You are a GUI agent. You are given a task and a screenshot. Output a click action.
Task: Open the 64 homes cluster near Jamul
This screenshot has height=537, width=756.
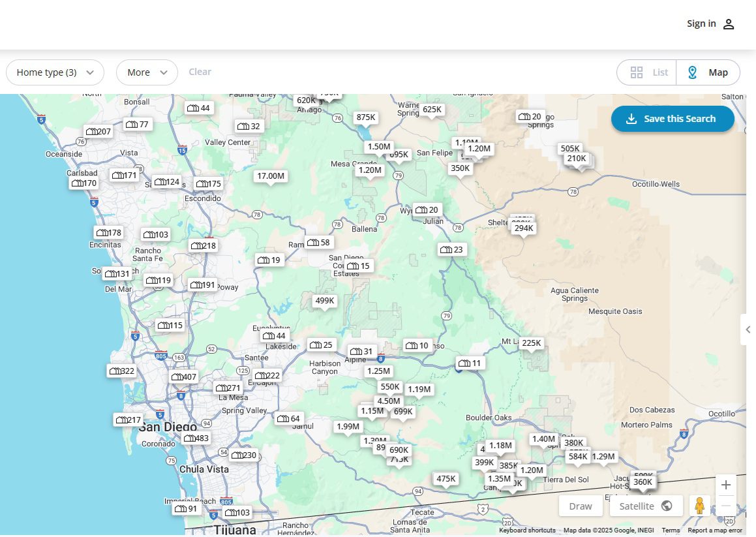point(288,419)
